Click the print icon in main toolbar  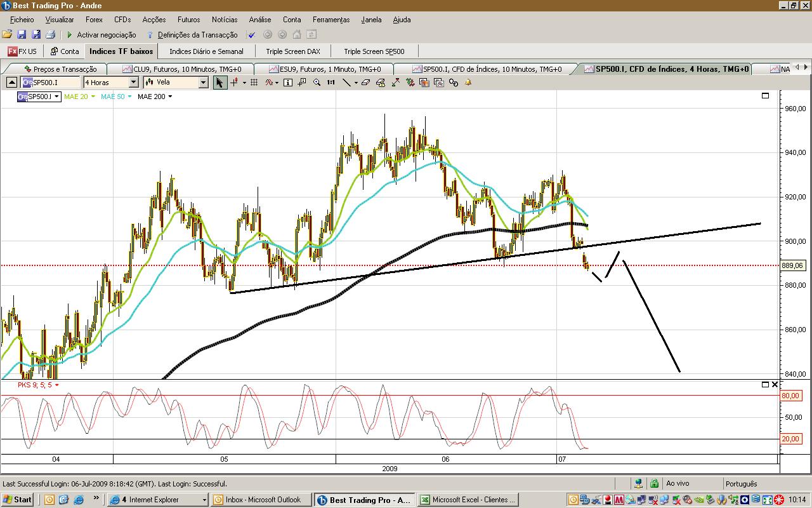50,35
